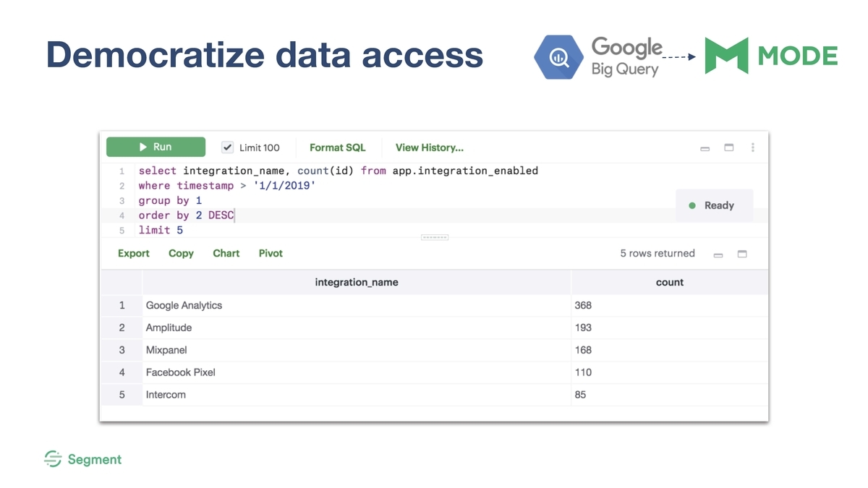Viewport: 868px width, 488px height.
Task: Export the query results
Action: tap(134, 253)
